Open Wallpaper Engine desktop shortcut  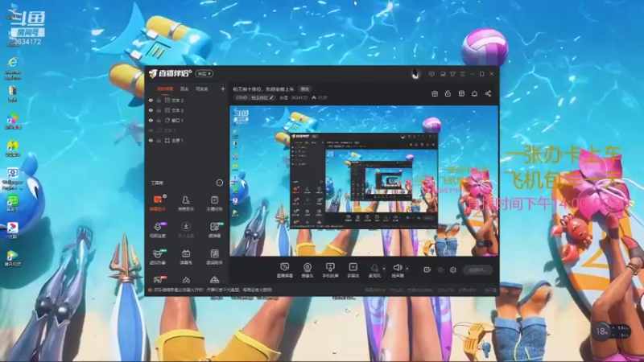coord(13,179)
